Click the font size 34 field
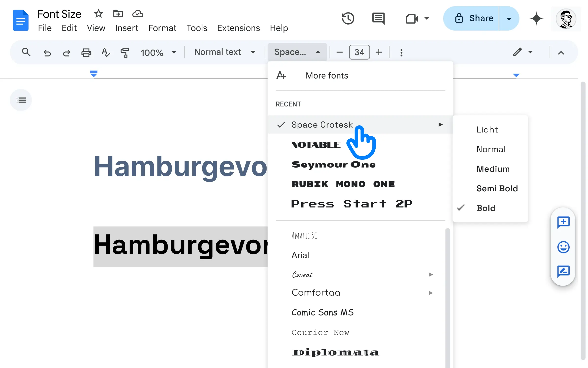This screenshot has height=368, width=588. 359,52
